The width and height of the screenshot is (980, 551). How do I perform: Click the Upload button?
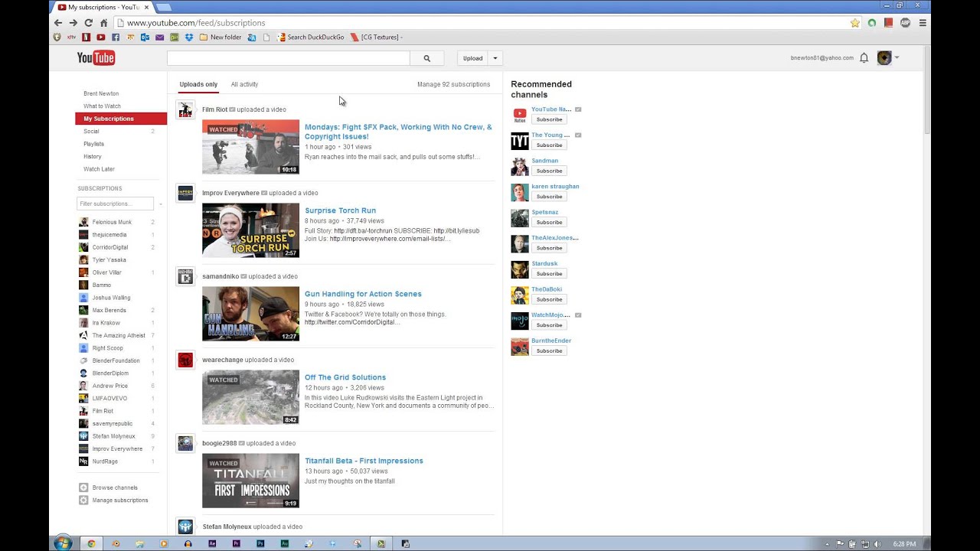[472, 58]
